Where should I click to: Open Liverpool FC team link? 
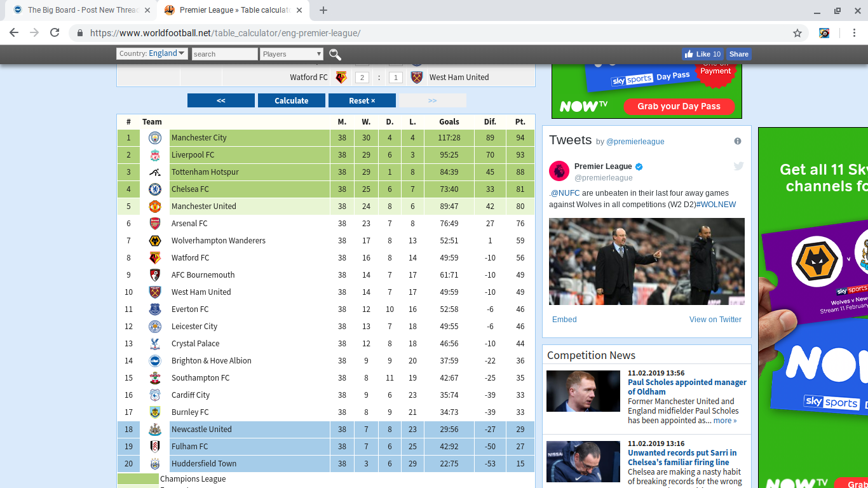point(193,155)
